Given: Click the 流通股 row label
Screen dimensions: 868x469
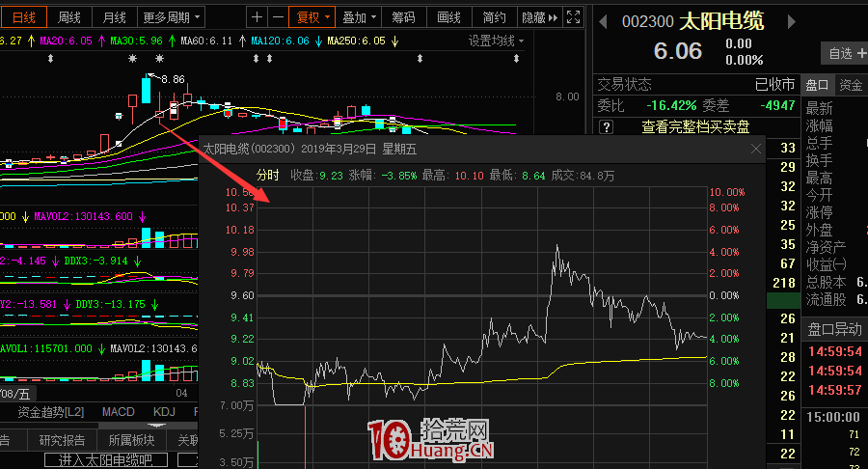Looking at the screenshot, I should tap(826, 300).
